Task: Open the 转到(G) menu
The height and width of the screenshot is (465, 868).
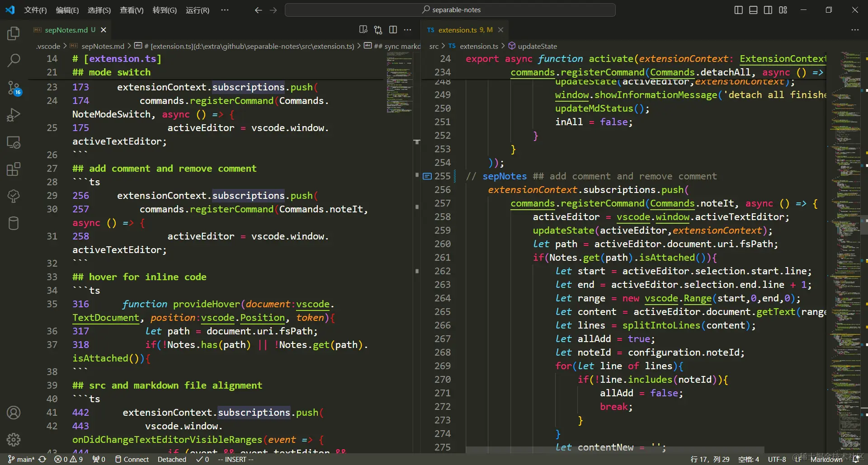Action: tap(165, 10)
